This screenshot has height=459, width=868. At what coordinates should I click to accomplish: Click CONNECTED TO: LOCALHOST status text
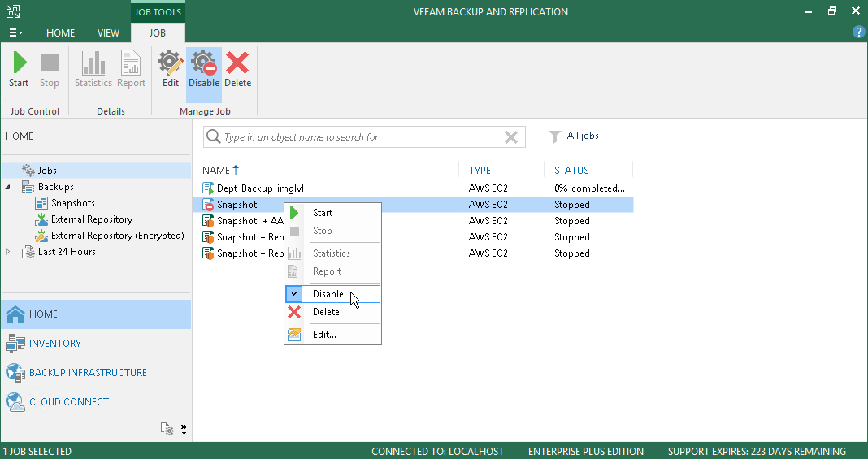click(x=437, y=451)
